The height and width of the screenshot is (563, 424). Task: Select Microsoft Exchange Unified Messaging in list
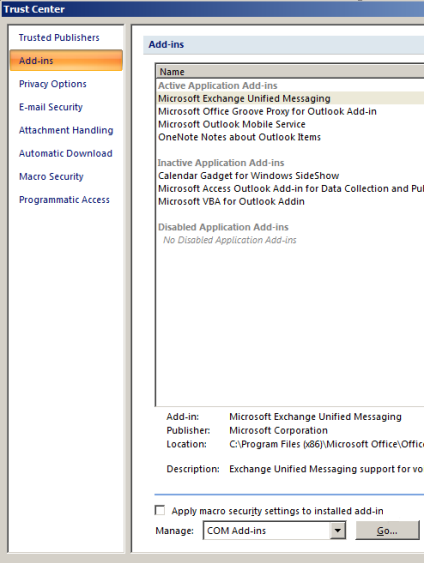(291, 98)
